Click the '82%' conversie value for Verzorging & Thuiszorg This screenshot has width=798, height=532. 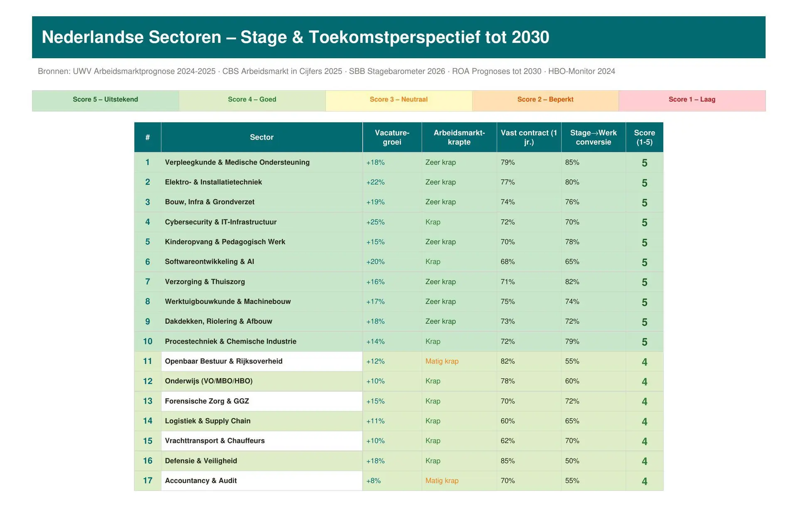point(572,282)
